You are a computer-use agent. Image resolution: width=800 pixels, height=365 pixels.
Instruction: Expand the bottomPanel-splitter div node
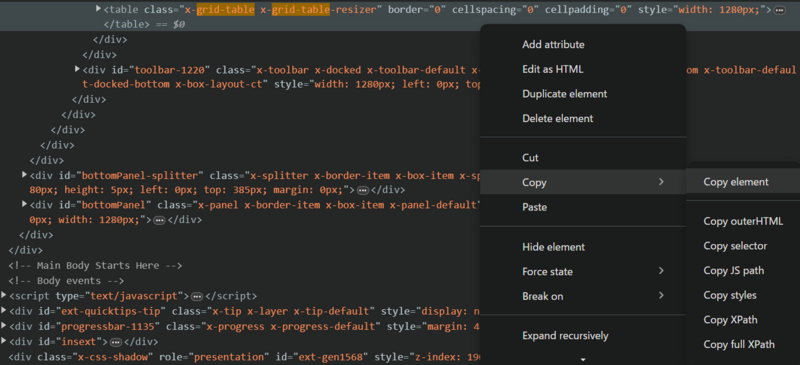(x=24, y=175)
